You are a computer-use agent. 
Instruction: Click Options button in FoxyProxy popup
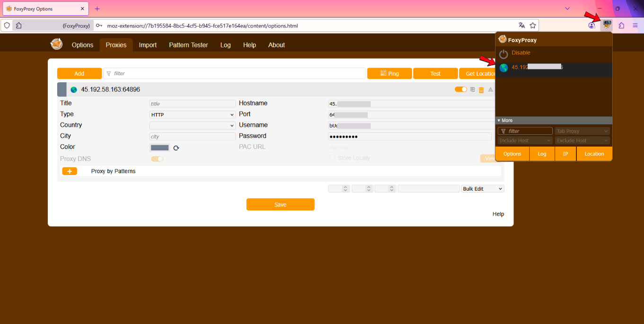[x=512, y=154]
